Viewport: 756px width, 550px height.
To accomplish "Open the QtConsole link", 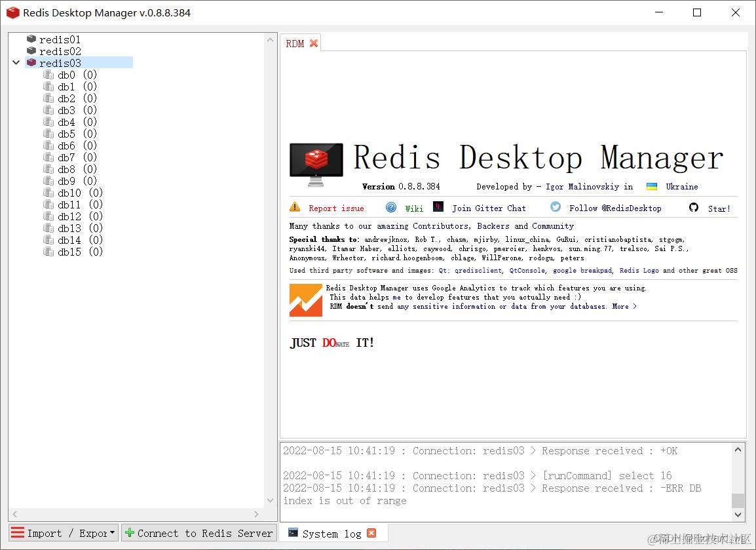I will pos(528,271).
